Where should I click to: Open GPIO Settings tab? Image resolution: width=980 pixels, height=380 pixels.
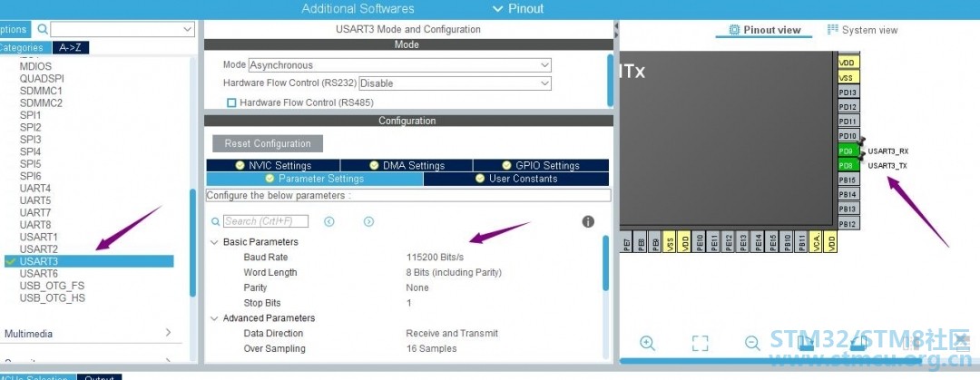541,166
